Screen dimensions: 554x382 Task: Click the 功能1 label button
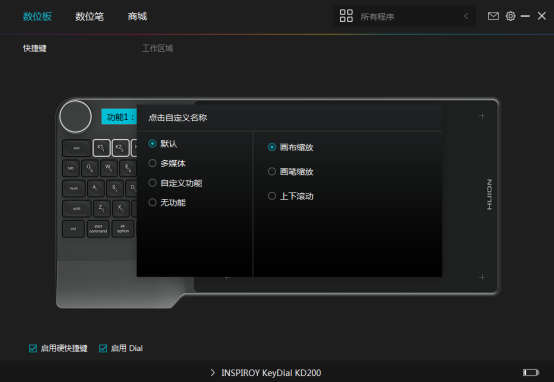(119, 117)
